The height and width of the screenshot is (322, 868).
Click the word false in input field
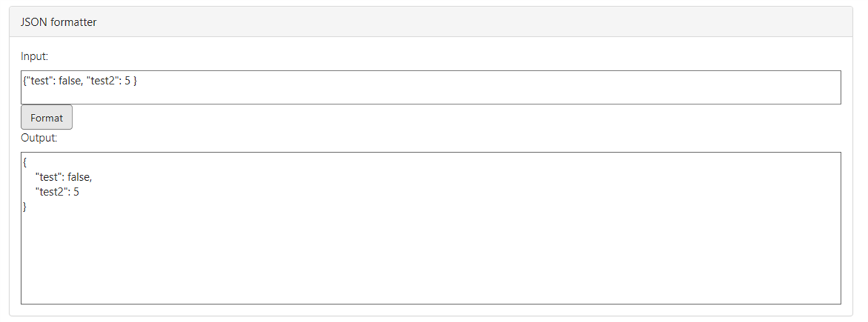click(69, 80)
